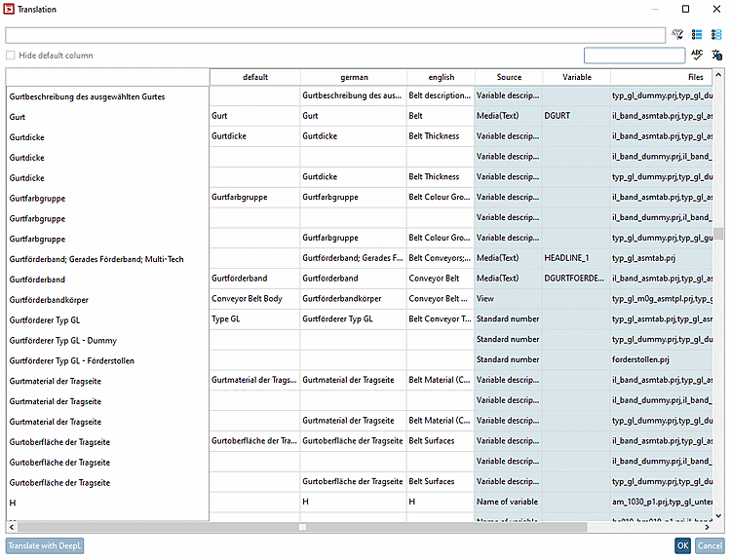The image size is (731, 560).
Task: Click the Cancel button
Action: [710, 546]
